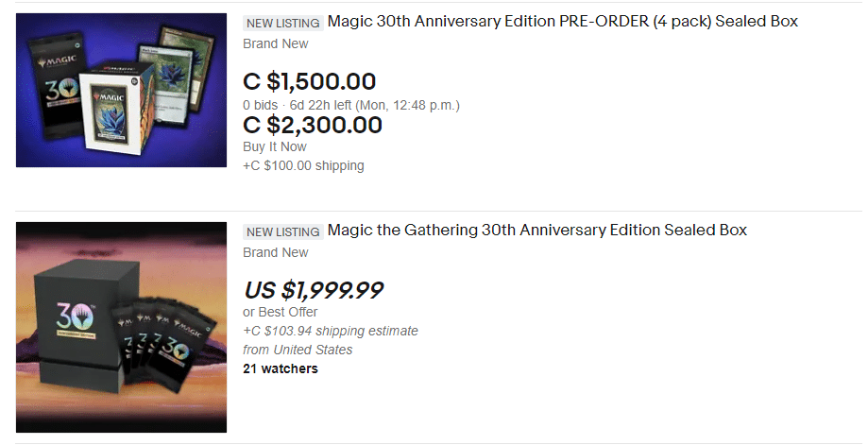Click the second listing's black box thumbnail
Viewport: 868px width, 445px height.
tap(122, 327)
